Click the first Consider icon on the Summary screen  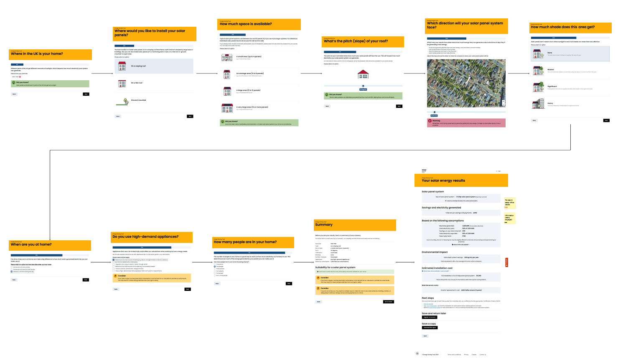coord(318,278)
